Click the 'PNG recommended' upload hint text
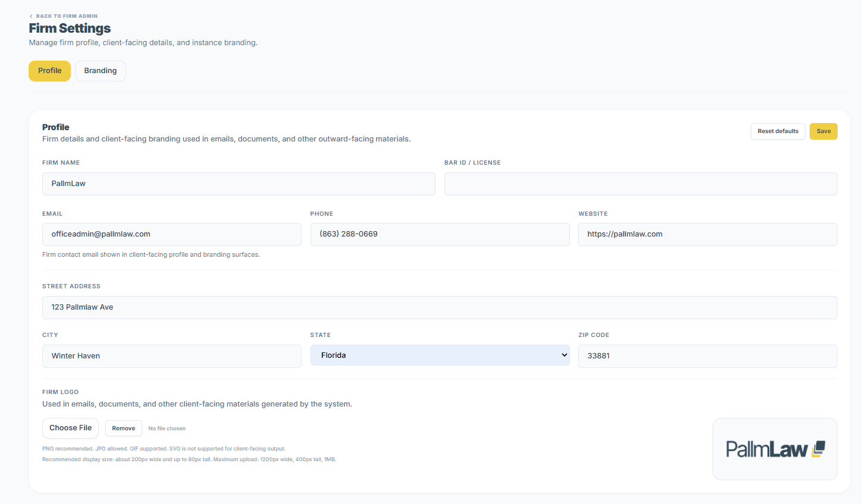 point(164,449)
